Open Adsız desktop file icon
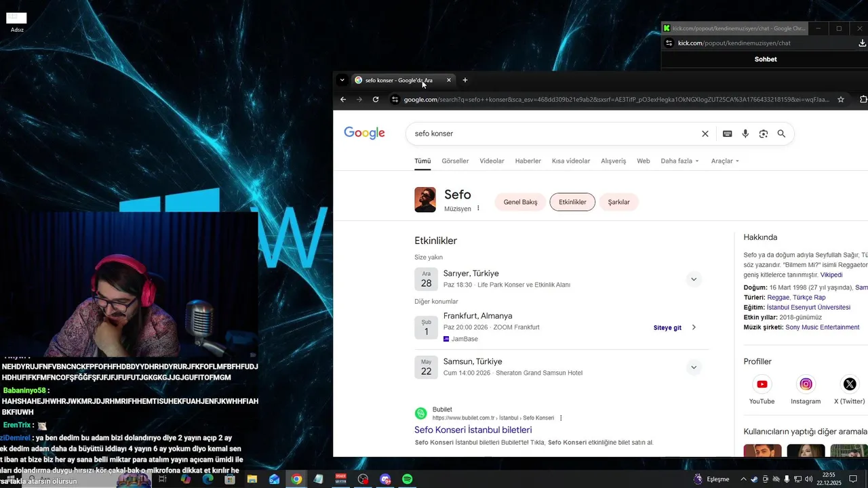The height and width of the screenshot is (488, 868). [17, 22]
